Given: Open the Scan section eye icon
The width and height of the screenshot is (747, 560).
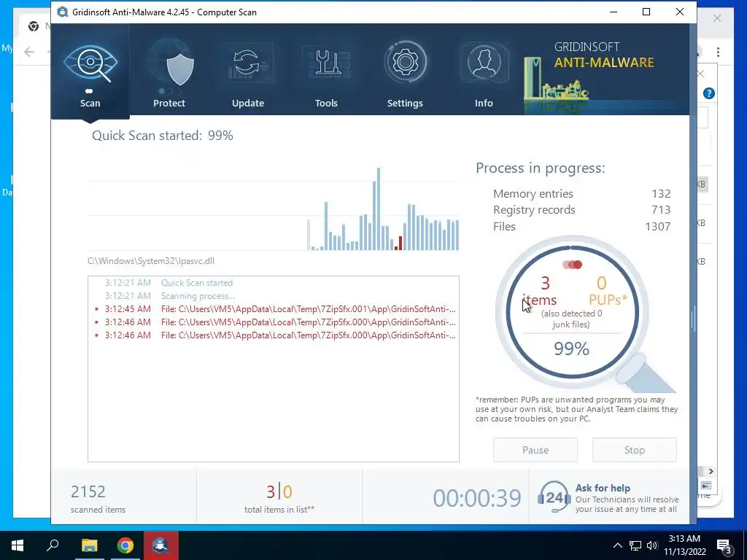Looking at the screenshot, I should tap(90, 63).
